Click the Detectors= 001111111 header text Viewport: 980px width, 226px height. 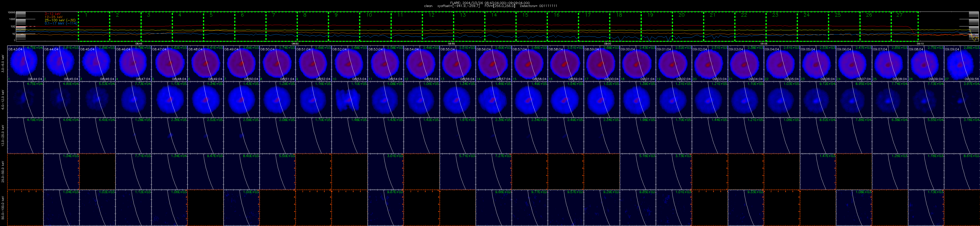pyautogui.click(x=539, y=6)
